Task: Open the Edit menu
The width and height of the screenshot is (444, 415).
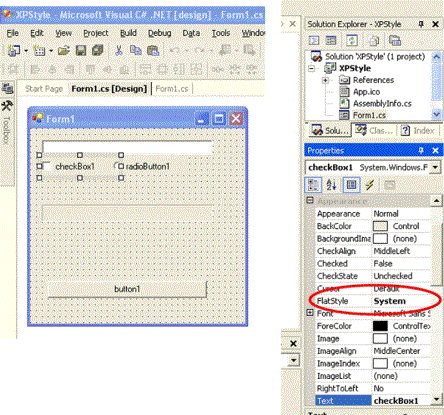Action: click(37, 33)
